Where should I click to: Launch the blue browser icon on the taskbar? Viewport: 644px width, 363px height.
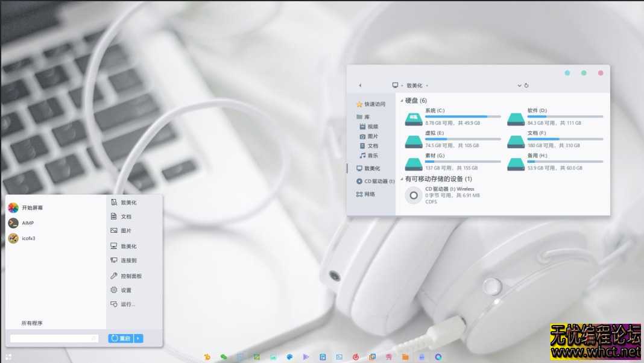coord(438,356)
